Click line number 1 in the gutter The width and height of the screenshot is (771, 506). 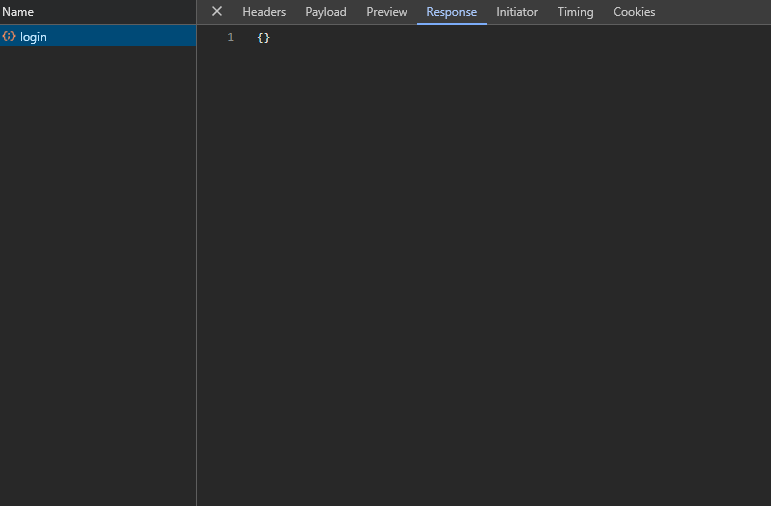coord(230,37)
